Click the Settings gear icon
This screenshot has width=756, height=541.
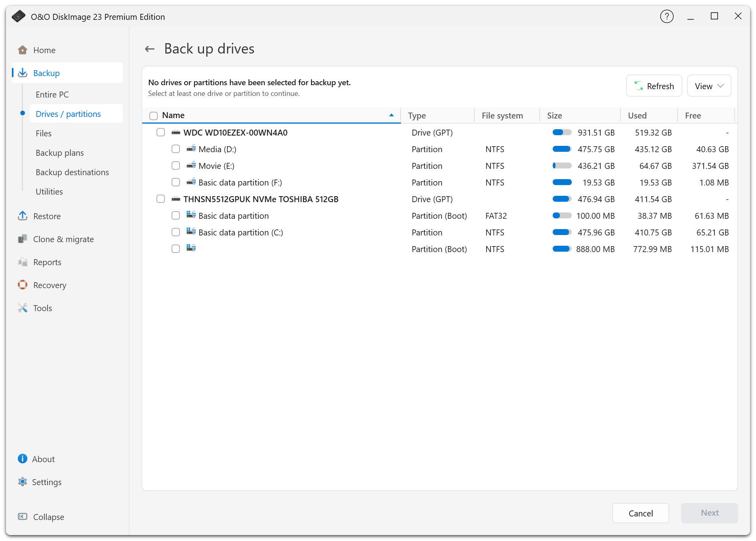pos(23,482)
